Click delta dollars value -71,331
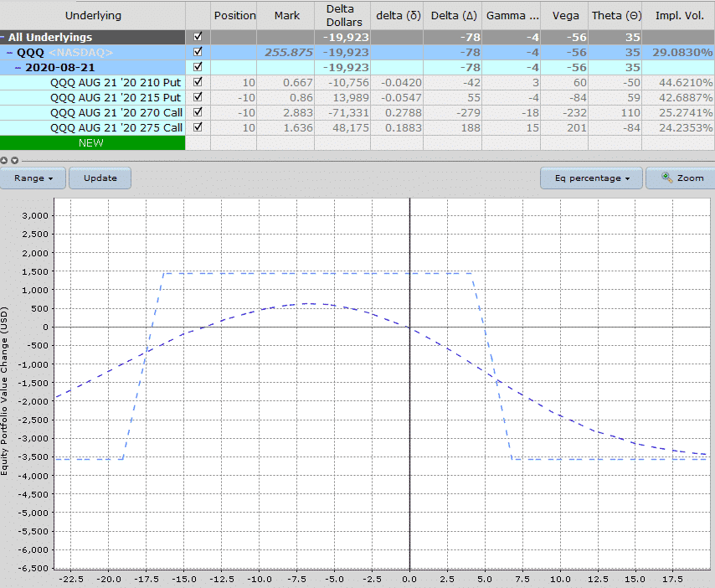715x588 pixels. pos(348,113)
